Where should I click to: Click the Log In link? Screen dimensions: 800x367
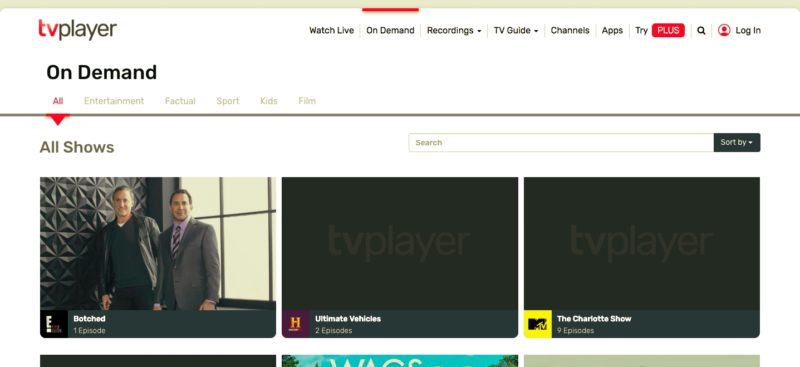click(x=748, y=31)
